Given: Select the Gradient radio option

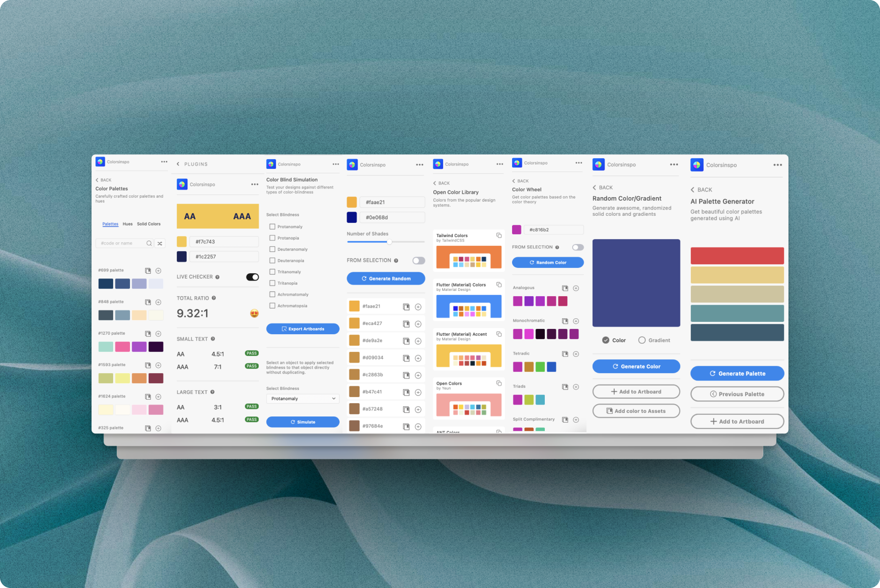Looking at the screenshot, I should [x=642, y=340].
